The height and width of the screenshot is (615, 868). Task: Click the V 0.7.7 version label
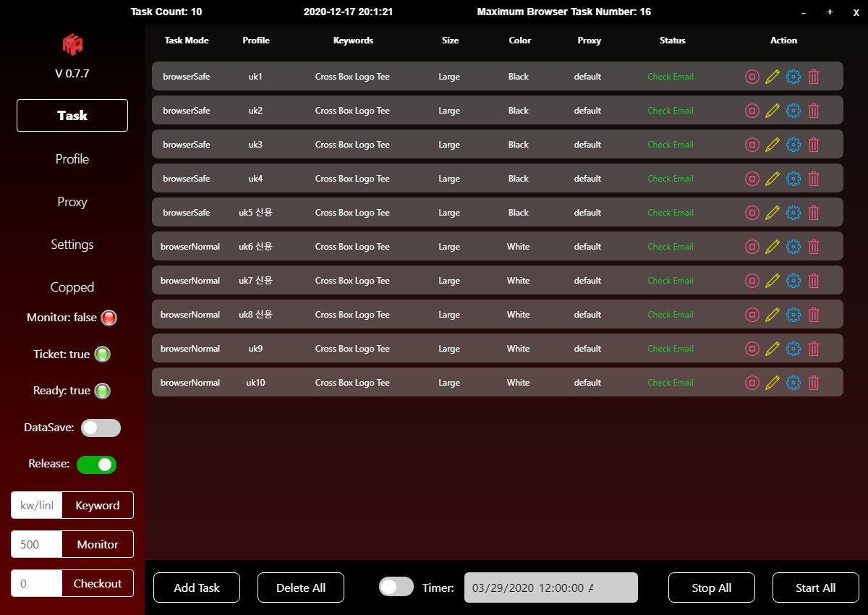(x=72, y=73)
